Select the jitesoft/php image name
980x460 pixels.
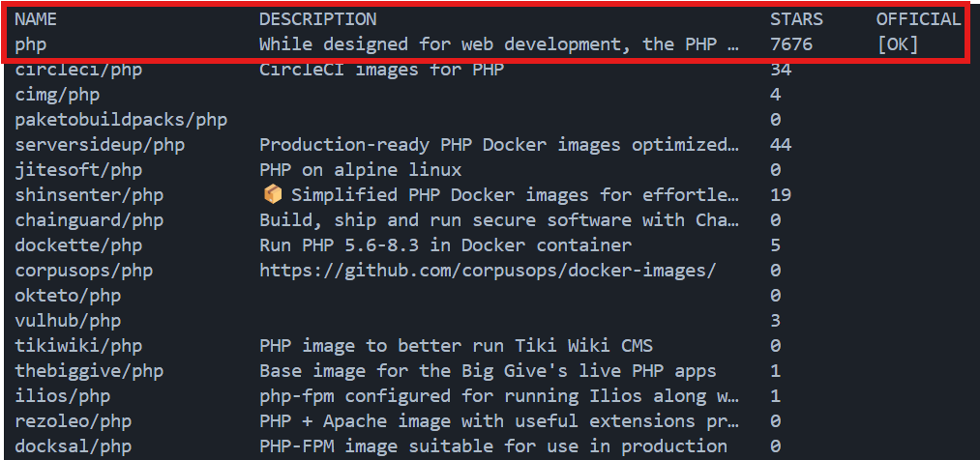click(x=78, y=170)
